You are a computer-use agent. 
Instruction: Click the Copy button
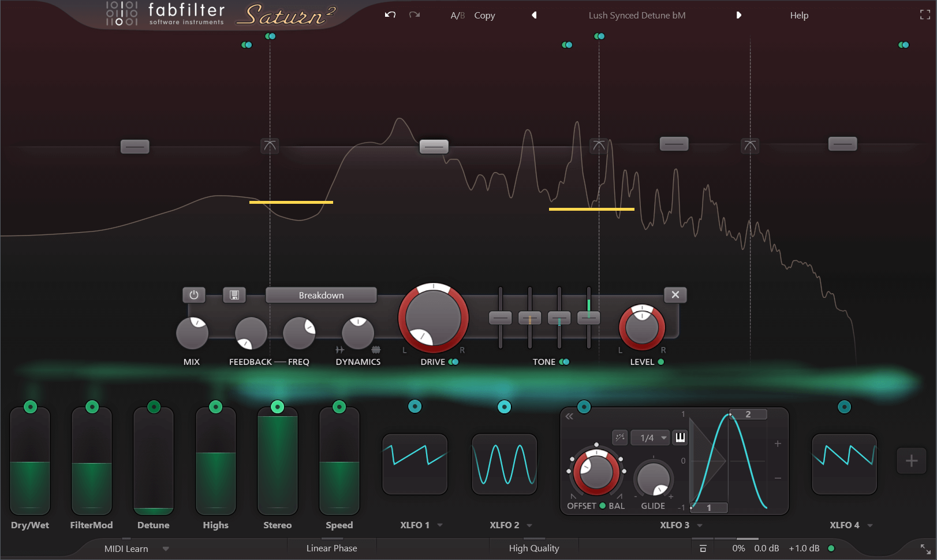click(x=484, y=15)
